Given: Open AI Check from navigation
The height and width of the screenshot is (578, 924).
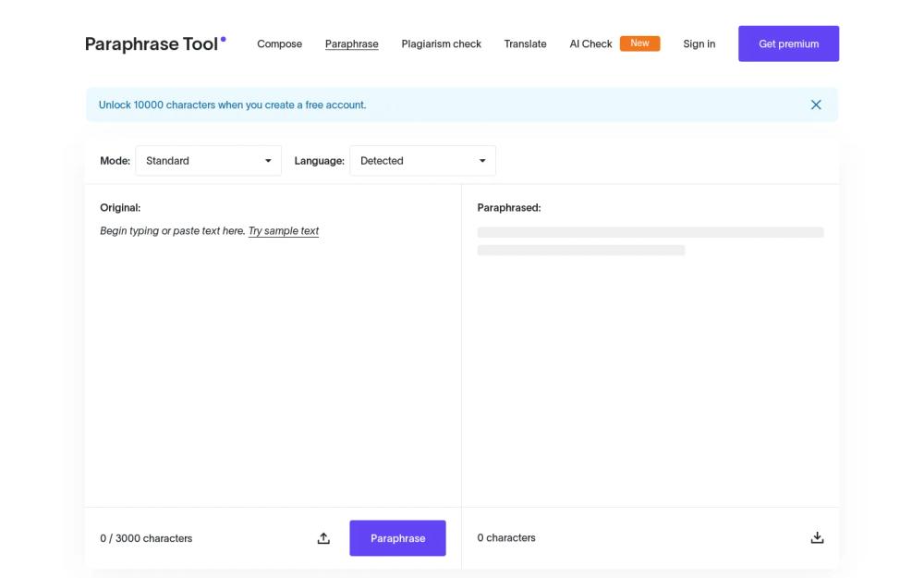Looking at the screenshot, I should [x=590, y=43].
